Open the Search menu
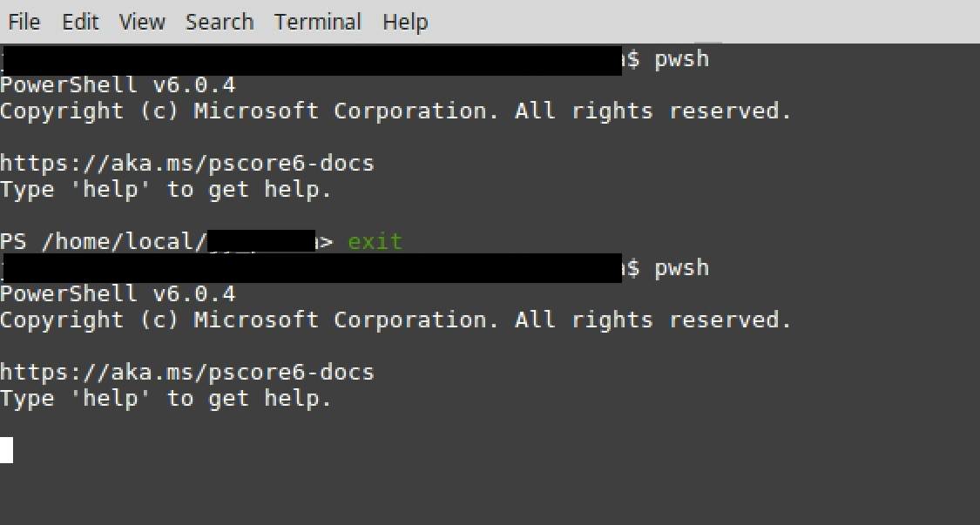Viewport: 980px width, 525px height. pyautogui.click(x=219, y=22)
